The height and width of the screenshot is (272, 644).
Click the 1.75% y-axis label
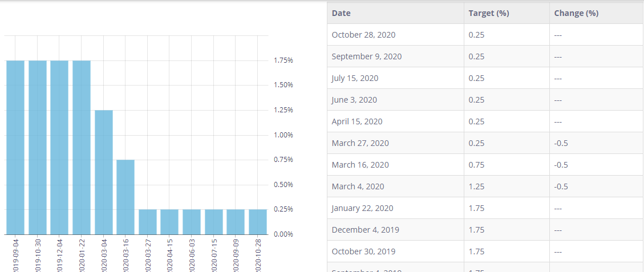[283, 60]
